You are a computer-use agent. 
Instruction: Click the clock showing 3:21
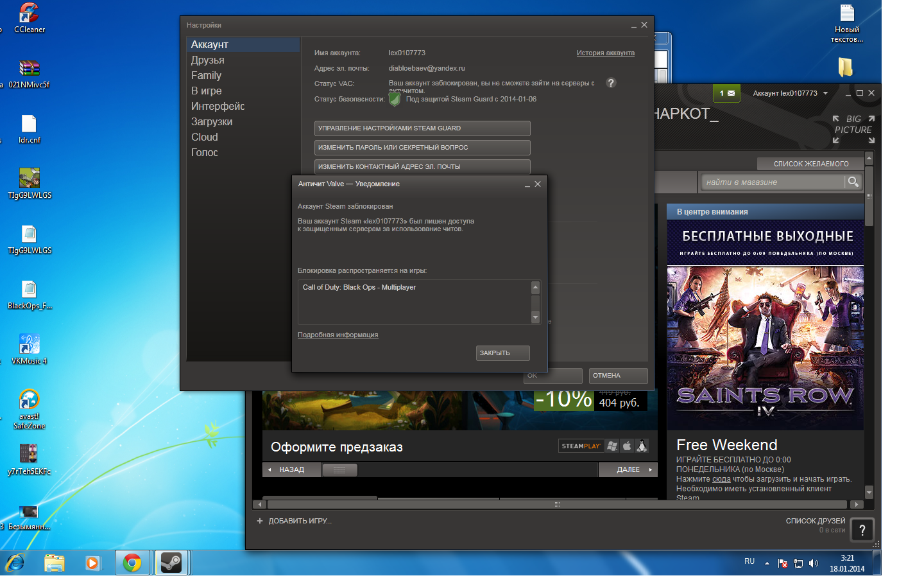[847, 558]
